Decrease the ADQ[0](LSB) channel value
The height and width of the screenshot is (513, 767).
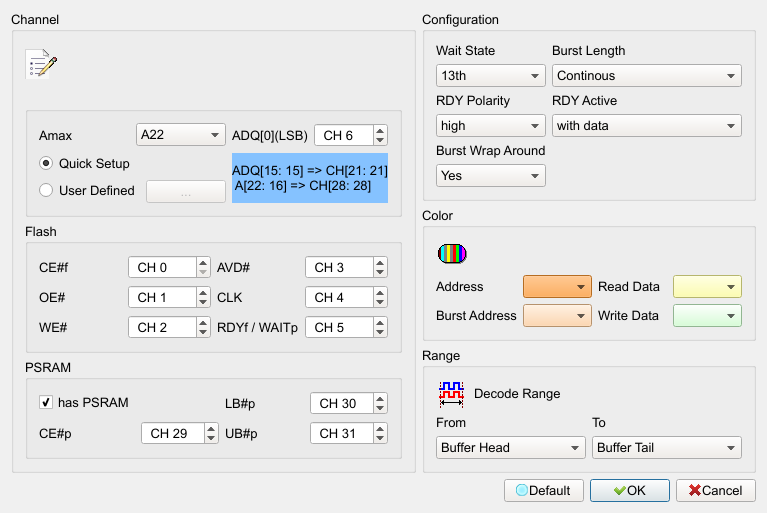click(380, 140)
